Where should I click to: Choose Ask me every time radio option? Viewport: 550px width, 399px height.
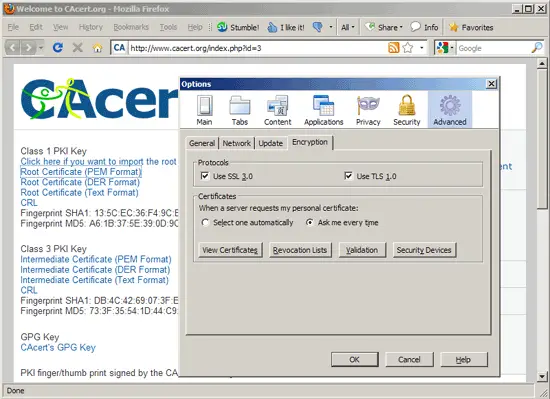point(309,222)
